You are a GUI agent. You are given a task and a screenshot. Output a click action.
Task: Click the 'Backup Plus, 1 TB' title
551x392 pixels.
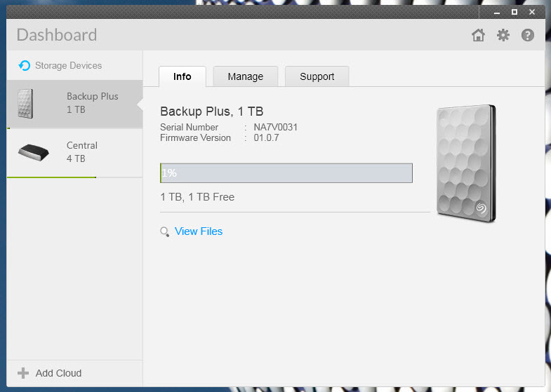click(x=212, y=111)
